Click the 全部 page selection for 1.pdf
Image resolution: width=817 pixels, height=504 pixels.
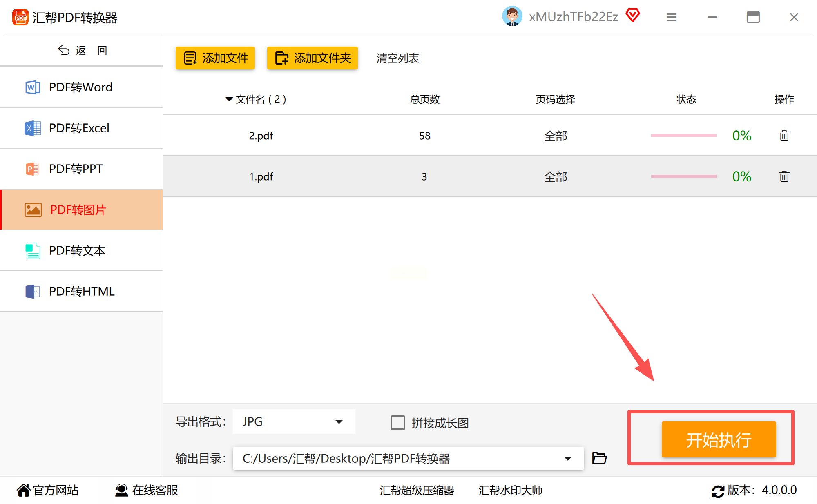[555, 176]
